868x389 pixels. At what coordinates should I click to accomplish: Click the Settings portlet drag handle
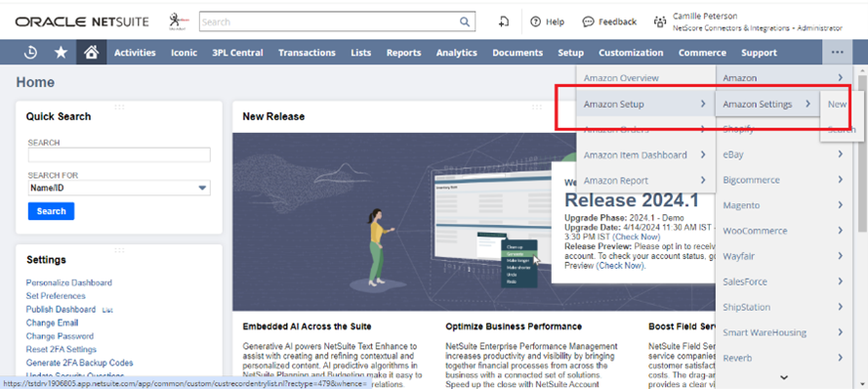tap(119, 250)
